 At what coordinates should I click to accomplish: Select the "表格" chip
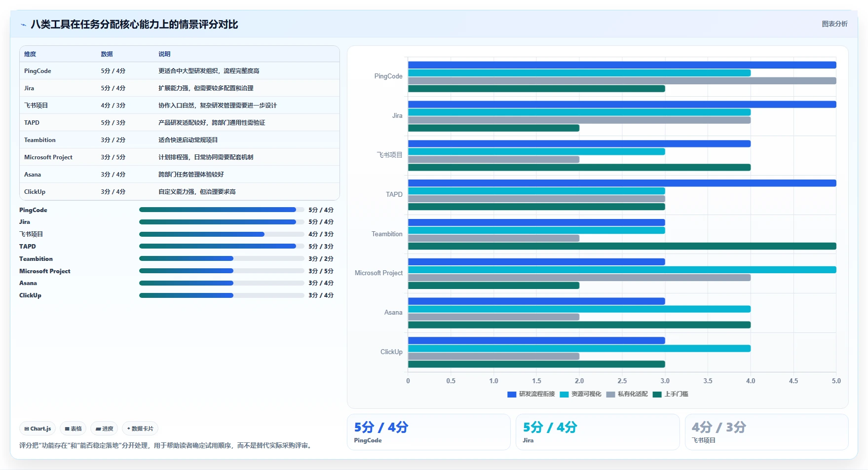click(x=73, y=429)
